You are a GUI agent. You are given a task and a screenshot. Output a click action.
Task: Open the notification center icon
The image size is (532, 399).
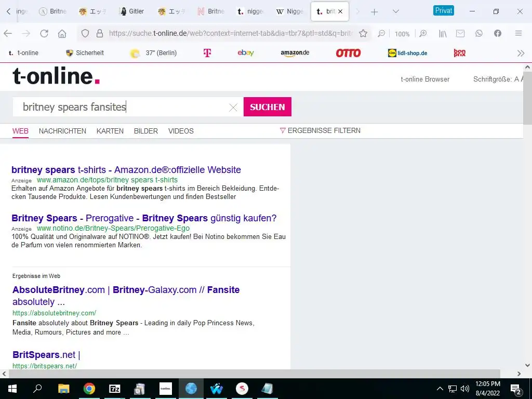point(516,389)
